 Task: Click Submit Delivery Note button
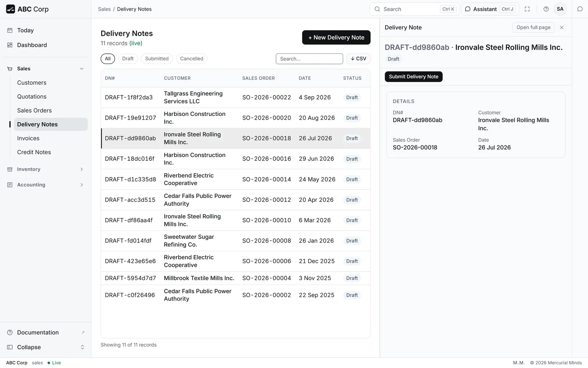(x=413, y=77)
